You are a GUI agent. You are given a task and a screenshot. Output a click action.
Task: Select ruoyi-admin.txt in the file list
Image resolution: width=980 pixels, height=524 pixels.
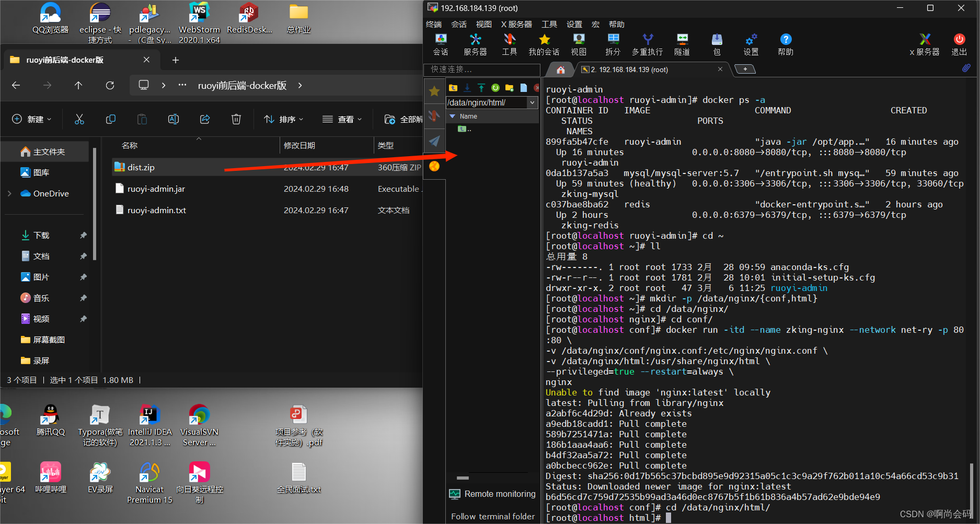coord(157,210)
